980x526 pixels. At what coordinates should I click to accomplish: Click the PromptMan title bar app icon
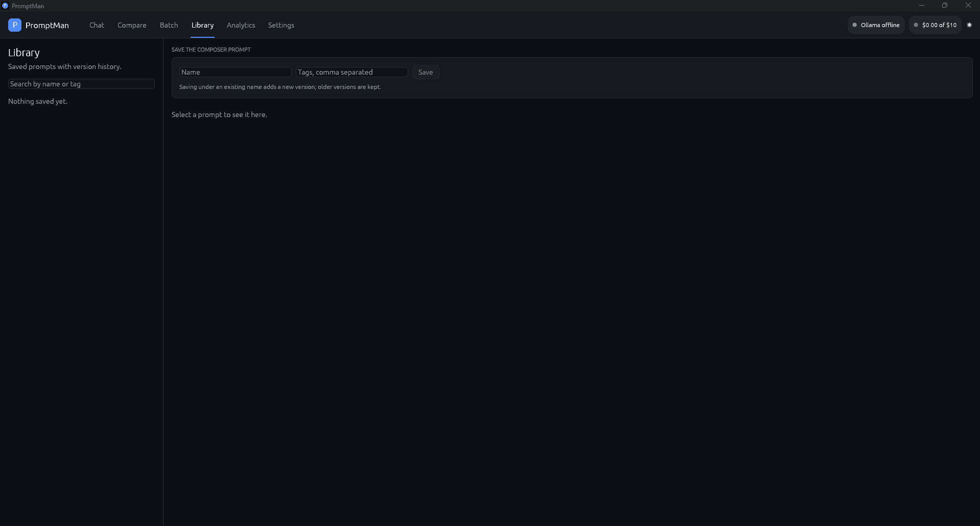click(x=5, y=6)
